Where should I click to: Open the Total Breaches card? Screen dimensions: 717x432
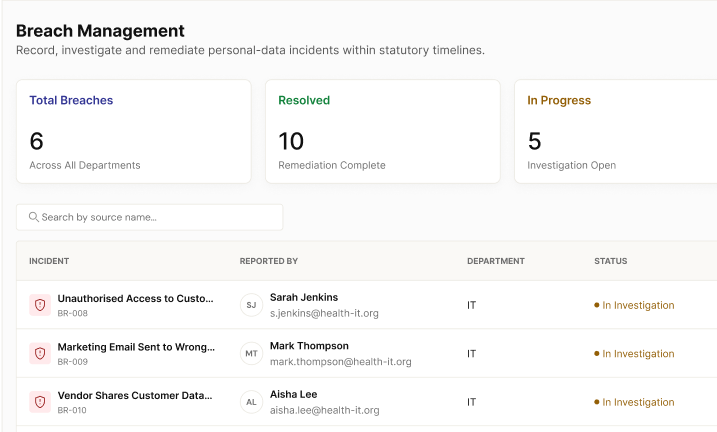point(134,132)
